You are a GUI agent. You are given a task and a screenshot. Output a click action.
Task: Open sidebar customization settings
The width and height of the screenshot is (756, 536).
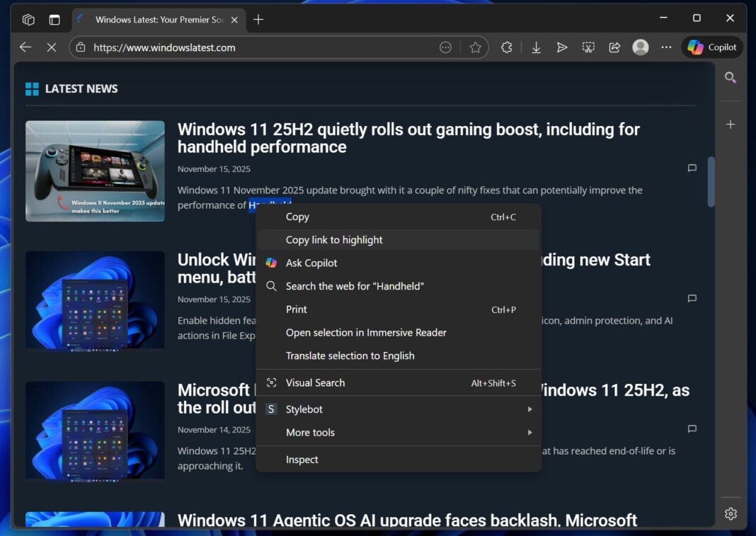(730, 513)
